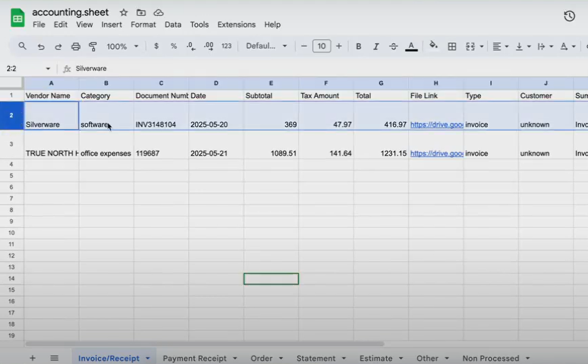588x364 pixels.
Task: Open the text color picker
Action: [x=411, y=46]
